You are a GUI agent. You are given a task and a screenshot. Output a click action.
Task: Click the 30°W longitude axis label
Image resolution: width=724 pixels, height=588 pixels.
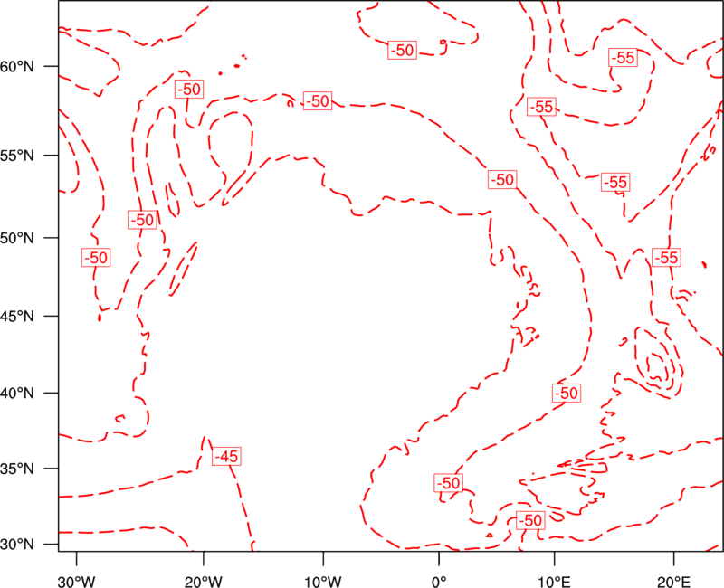(x=76, y=582)
